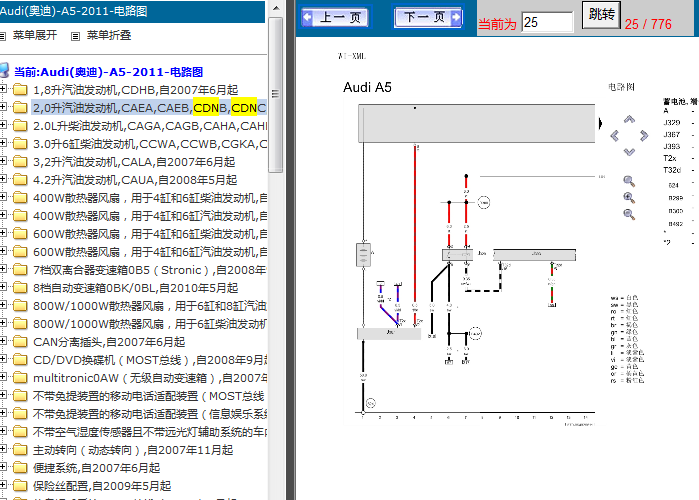Viewport: 699px width, 500px height.
Task: Click folder icon of CD/DVD换碟机 row
Action: click(x=20, y=360)
